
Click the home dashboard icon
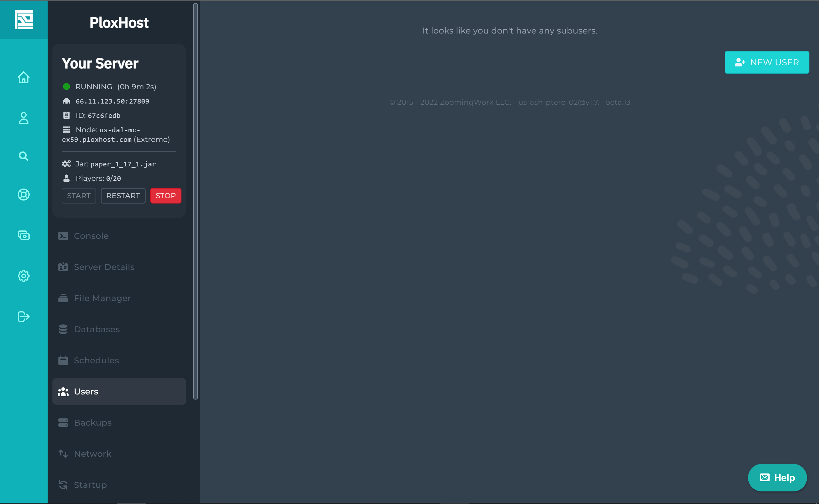(23, 77)
